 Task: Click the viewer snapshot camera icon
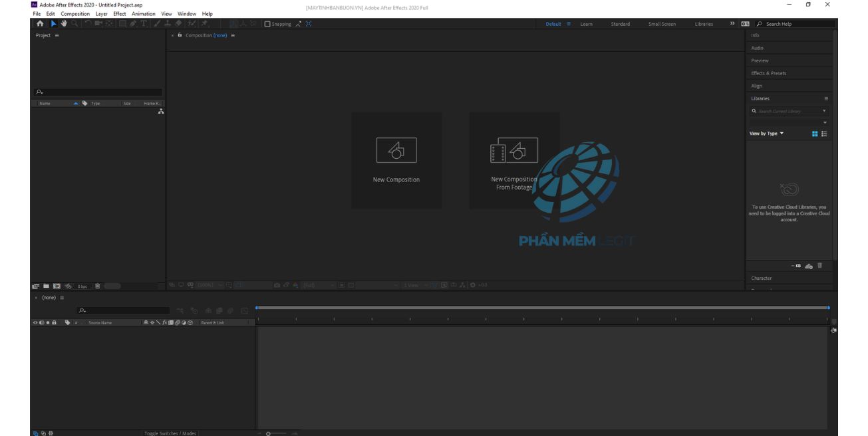click(x=277, y=285)
